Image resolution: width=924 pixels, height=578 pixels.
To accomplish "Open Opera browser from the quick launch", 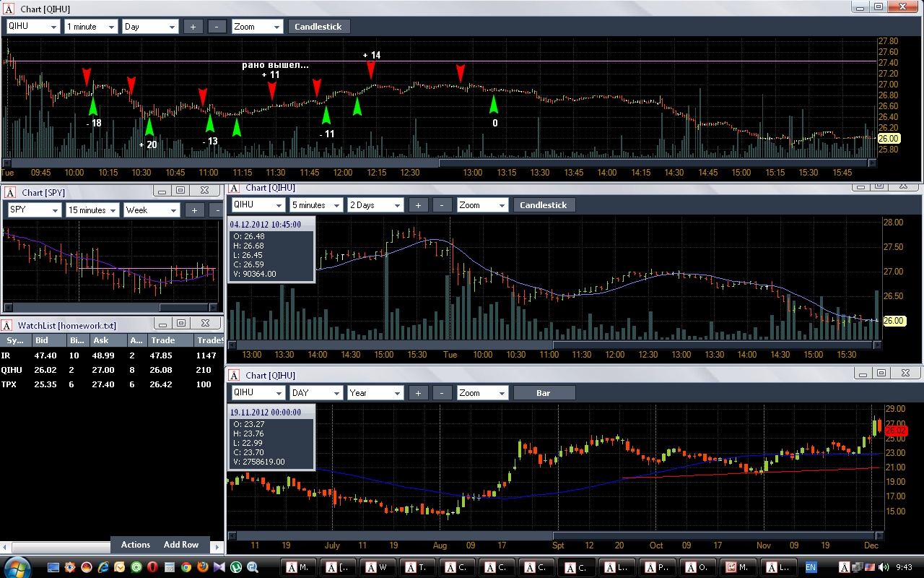I will point(152,567).
